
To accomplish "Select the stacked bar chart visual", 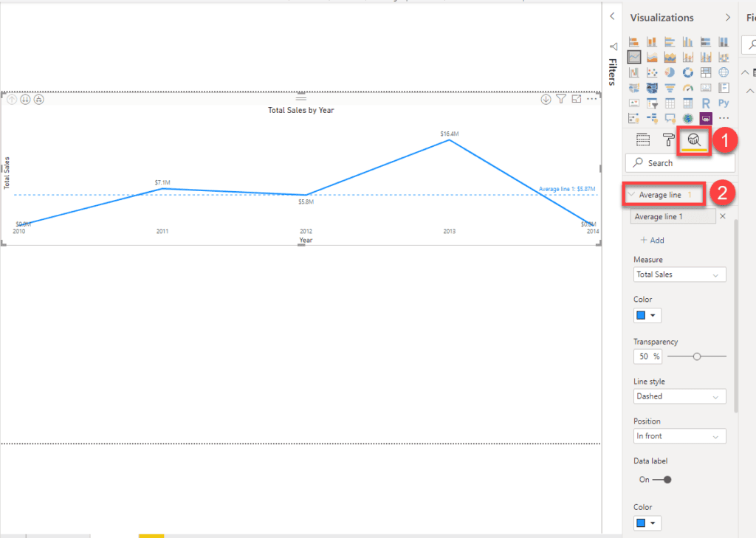I will [634, 42].
